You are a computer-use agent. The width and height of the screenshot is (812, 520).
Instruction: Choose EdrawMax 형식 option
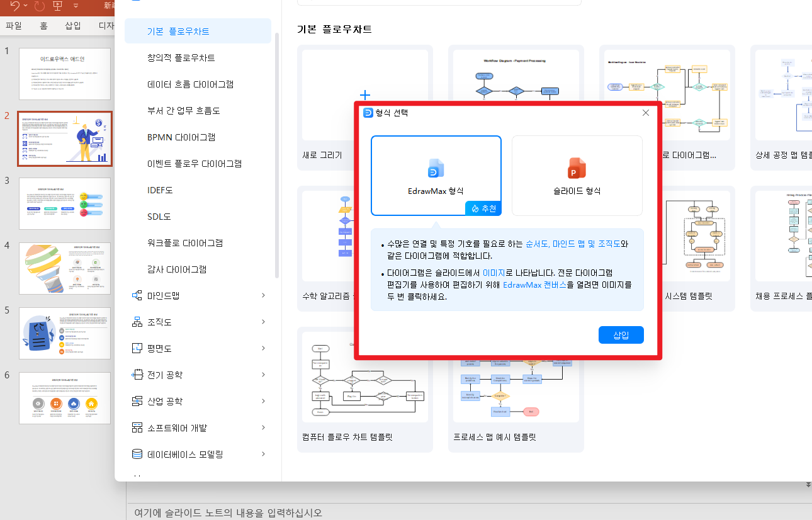tap(436, 176)
